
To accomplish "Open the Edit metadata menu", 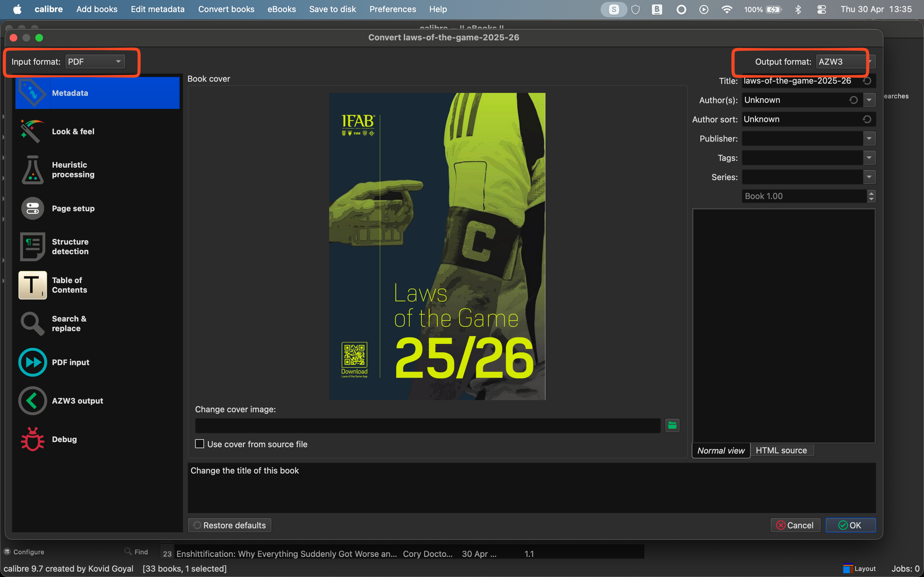I will [x=157, y=9].
